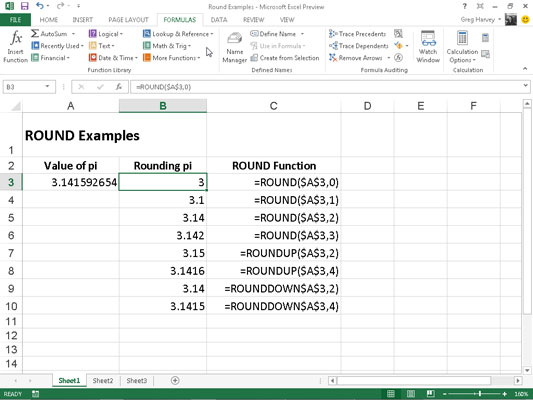This screenshot has width=533, height=400.
Task: Add a new sheet with the plus button
Action: [x=175, y=380]
